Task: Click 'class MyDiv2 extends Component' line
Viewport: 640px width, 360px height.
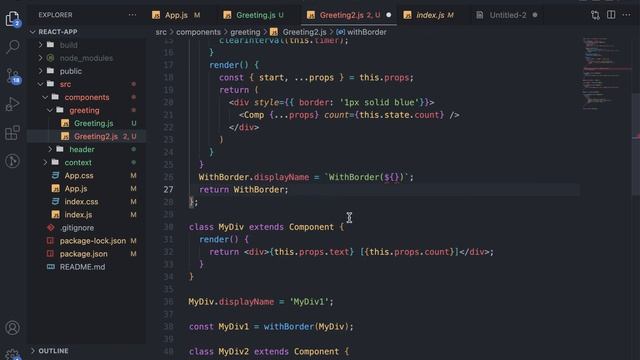Action: point(269,351)
